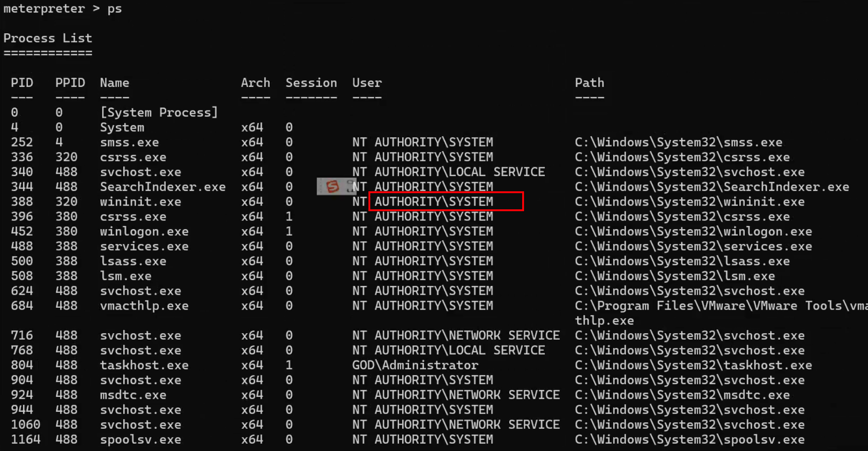
Task: Click the GOD\Administrator user entry
Action: click(x=415, y=365)
